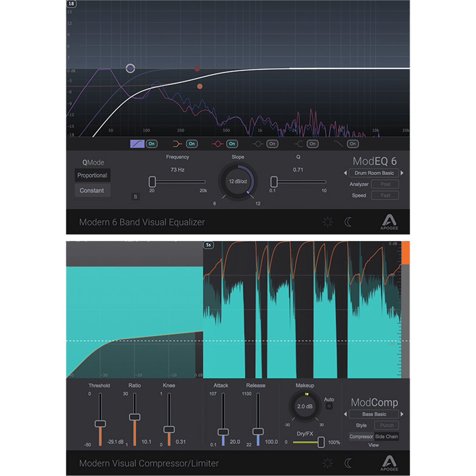Click the 10.1 ratio value

(146, 442)
